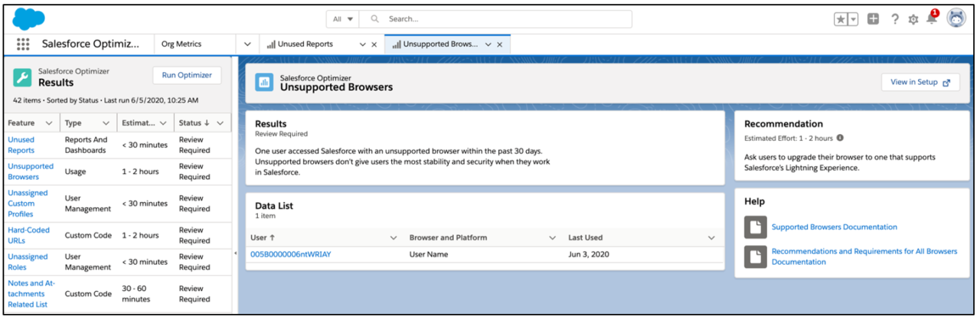
Task: Click the Org Metrics navigation item
Action: (181, 44)
